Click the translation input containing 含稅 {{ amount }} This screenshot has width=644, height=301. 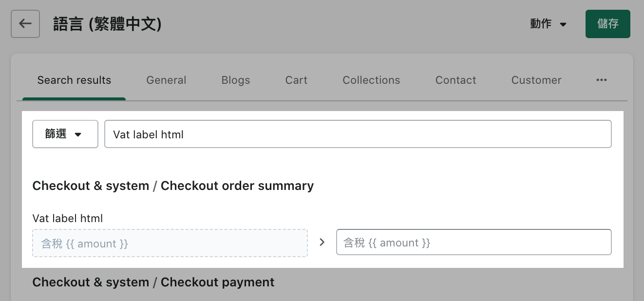click(474, 242)
